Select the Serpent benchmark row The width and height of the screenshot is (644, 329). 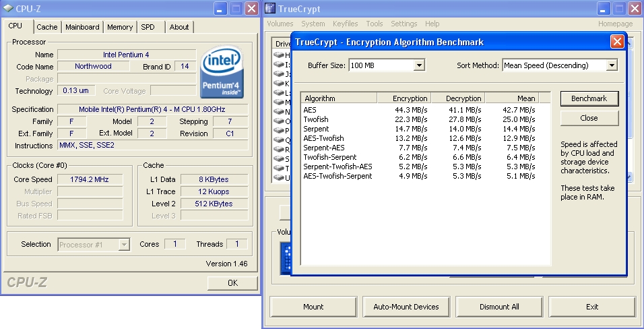point(419,129)
